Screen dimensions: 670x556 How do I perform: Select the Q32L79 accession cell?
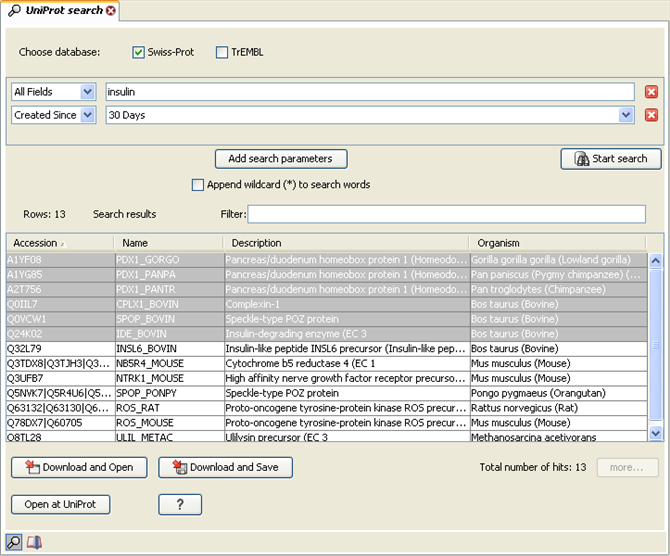[x=60, y=349]
